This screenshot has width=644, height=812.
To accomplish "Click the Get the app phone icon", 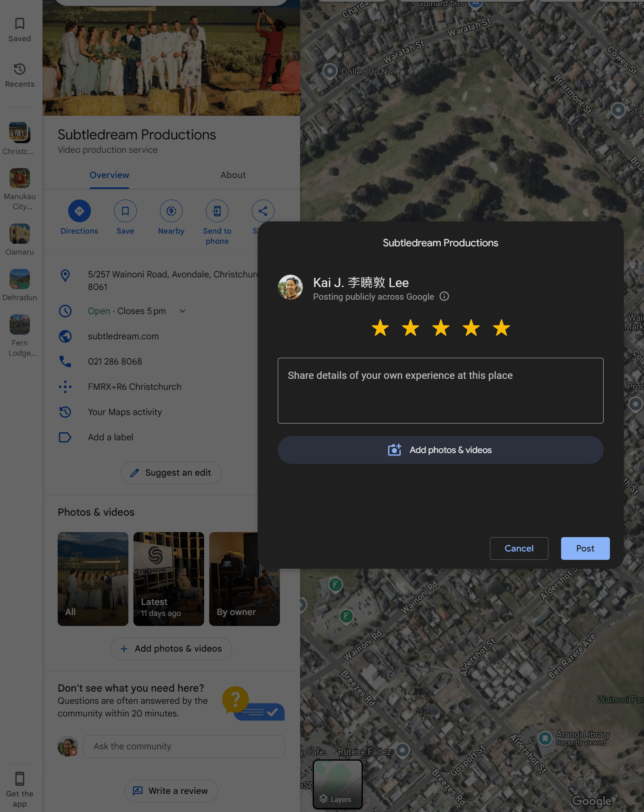I will click(x=19, y=779).
